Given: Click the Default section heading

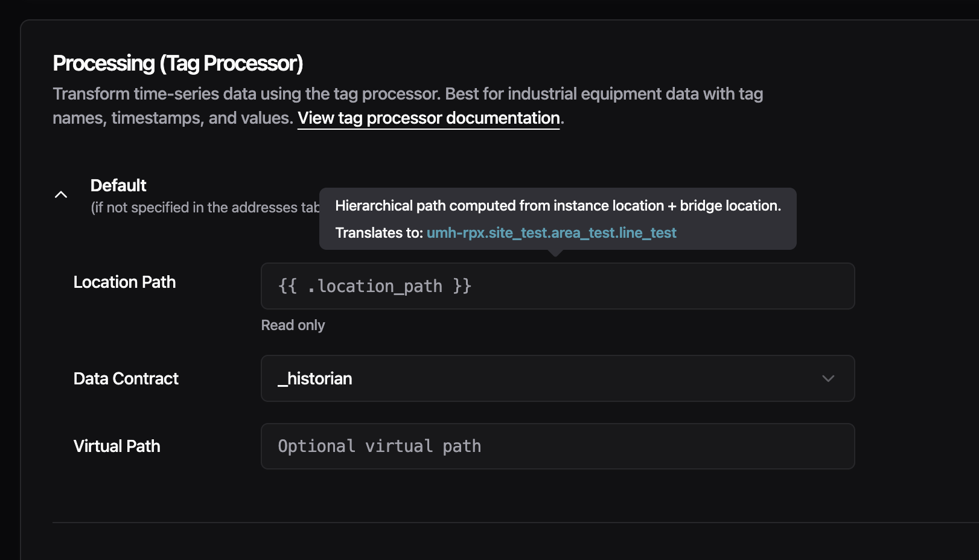Looking at the screenshot, I should [118, 185].
